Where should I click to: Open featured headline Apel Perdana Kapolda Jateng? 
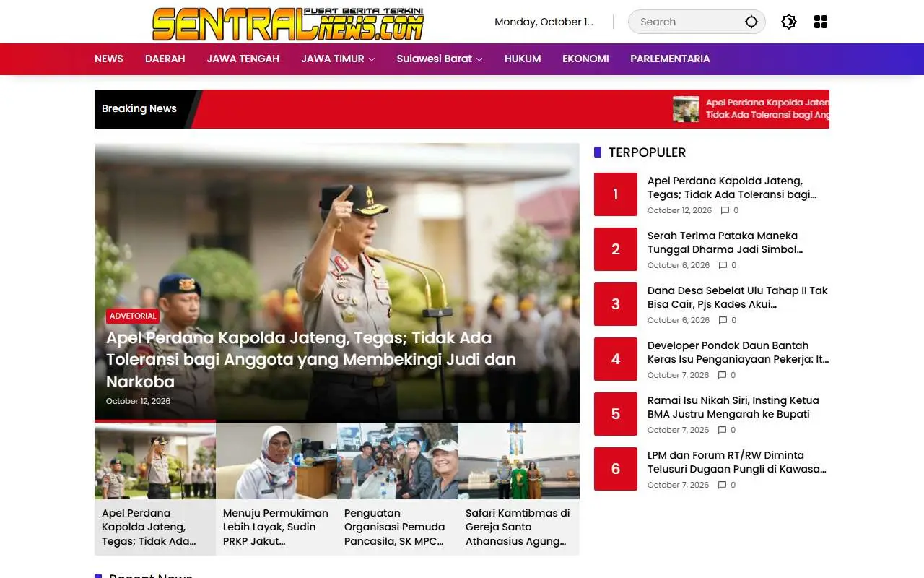(311, 359)
